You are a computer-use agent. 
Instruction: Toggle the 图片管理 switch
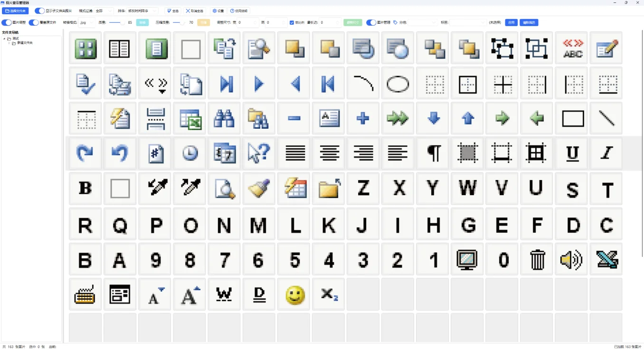371,22
